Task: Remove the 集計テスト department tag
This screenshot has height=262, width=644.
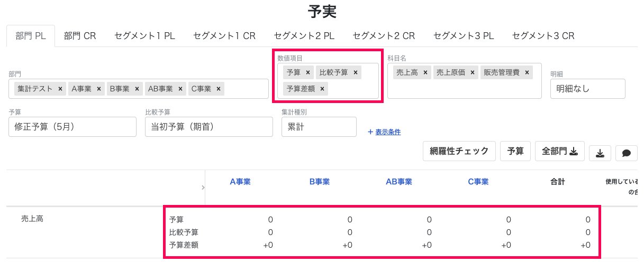Action: click(60, 89)
